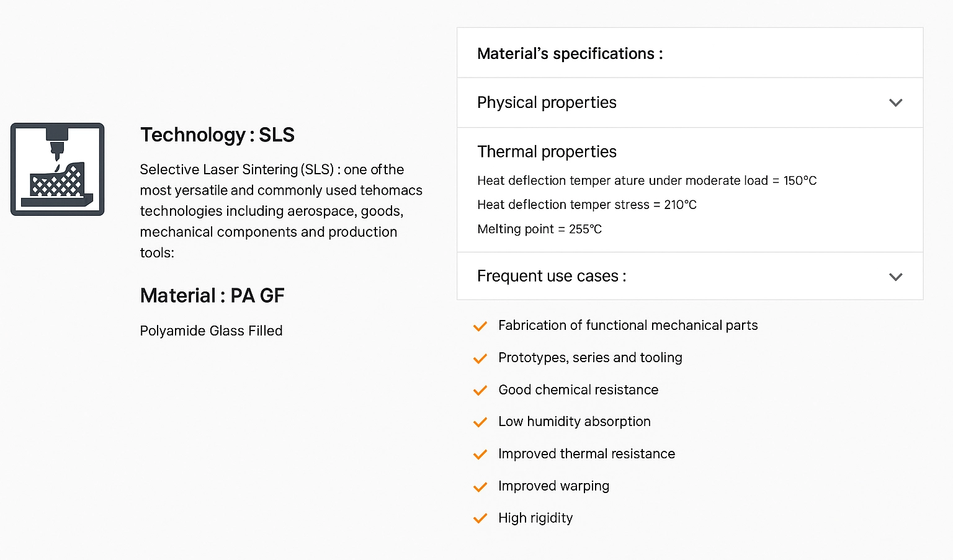The image size is (953, 560).
Task: Click the SLS 3D printer icon
Action: (x=57, y=169)
